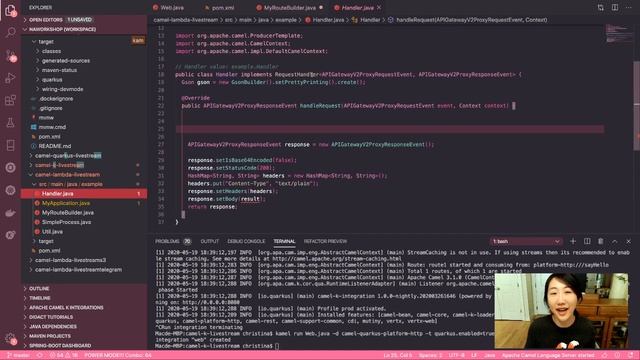Open terminal selector dropdown "1: bash"
This screenshot has width=640, height=360.
(526, 241)
